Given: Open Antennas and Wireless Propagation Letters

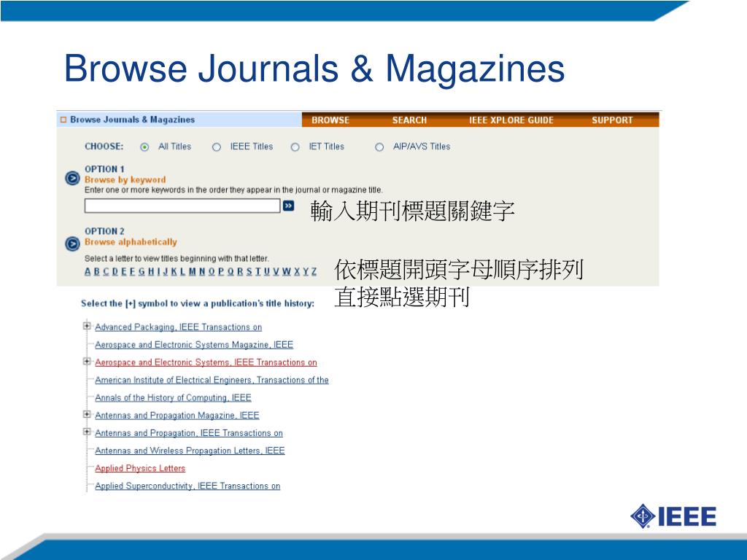Looking at the screenshot, I should (x=190, y=451).
